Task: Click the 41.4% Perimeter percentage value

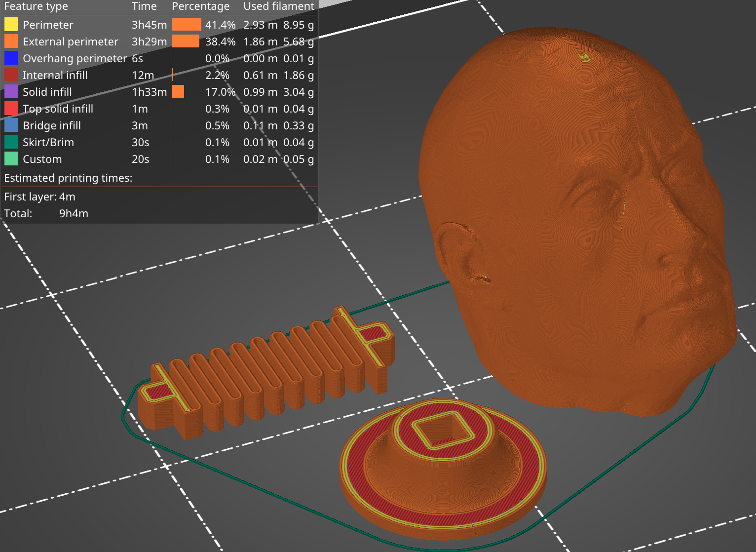Action: (220, 25)
